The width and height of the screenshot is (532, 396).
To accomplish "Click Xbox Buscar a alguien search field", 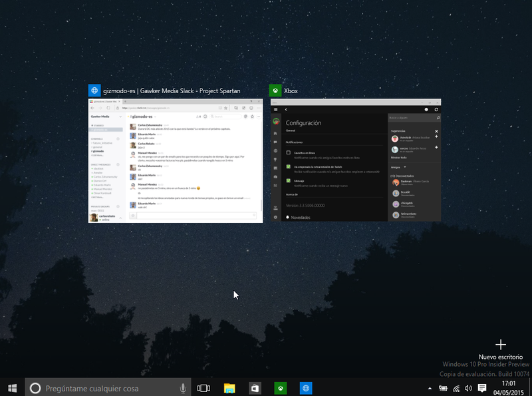I will [414, 118].
